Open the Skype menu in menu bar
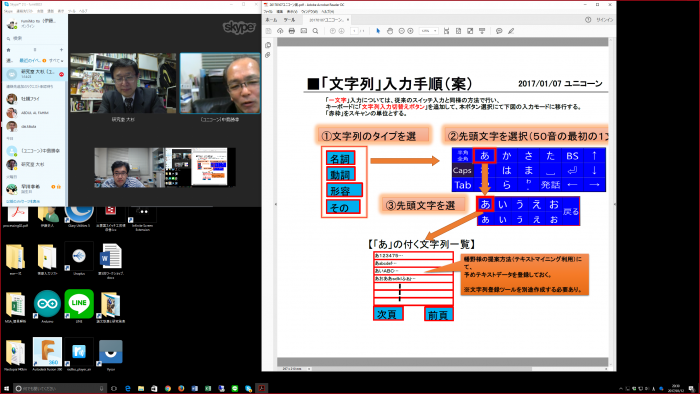The width and height of the screenshot is (700, 394). click(8, 11)
